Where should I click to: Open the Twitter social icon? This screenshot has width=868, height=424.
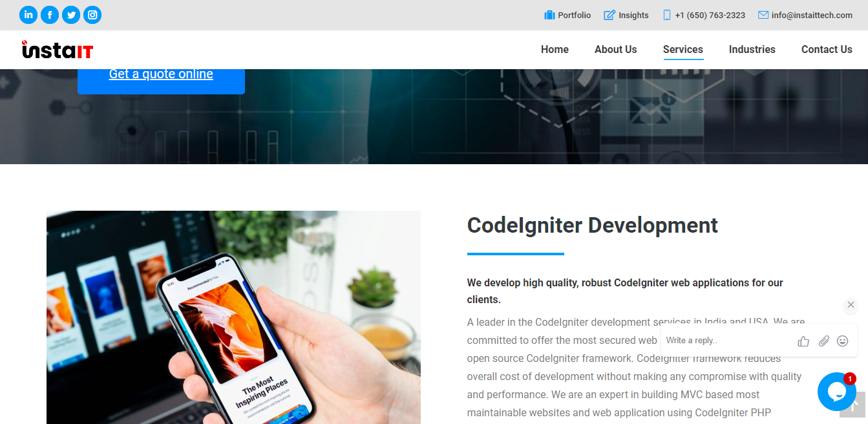pos(71,15)
